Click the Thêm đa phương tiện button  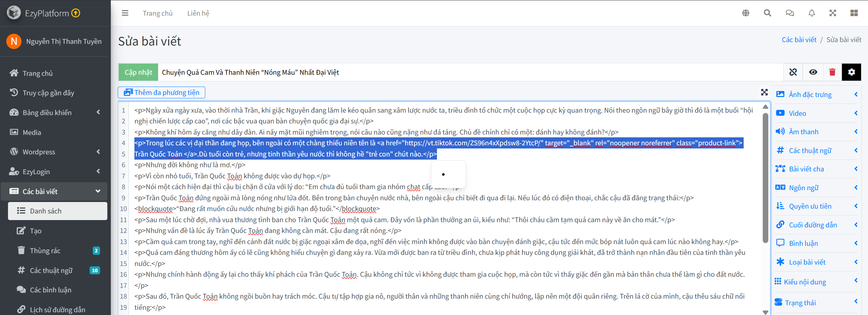click(x=162, y=92)
